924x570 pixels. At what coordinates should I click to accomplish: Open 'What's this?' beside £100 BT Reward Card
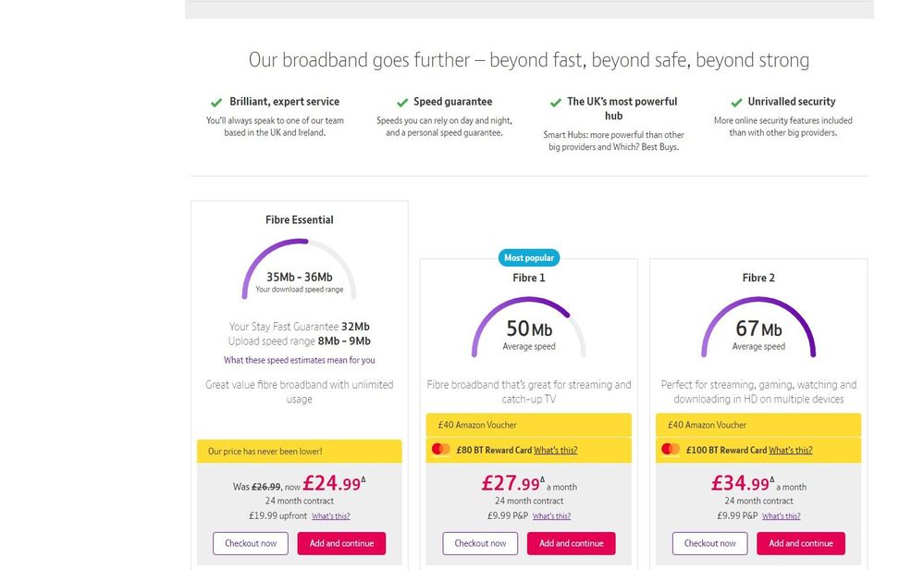[790, 451]
